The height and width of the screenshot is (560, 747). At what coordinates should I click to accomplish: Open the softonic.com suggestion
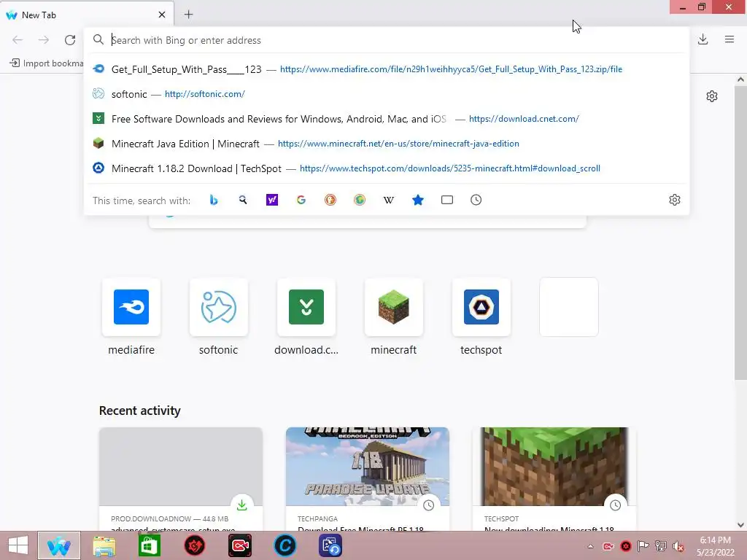tap(386, 94)
